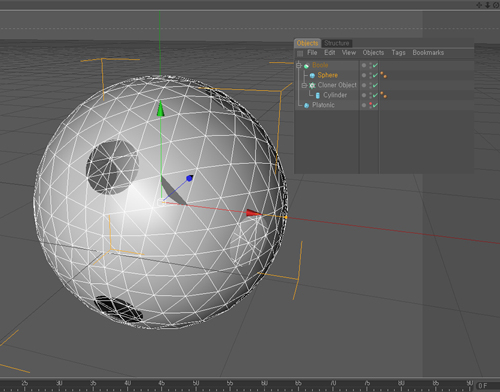Select the Cloner Object name
Image resolution: width=500 pixels, height=392 pixels.
pos(337,85)
